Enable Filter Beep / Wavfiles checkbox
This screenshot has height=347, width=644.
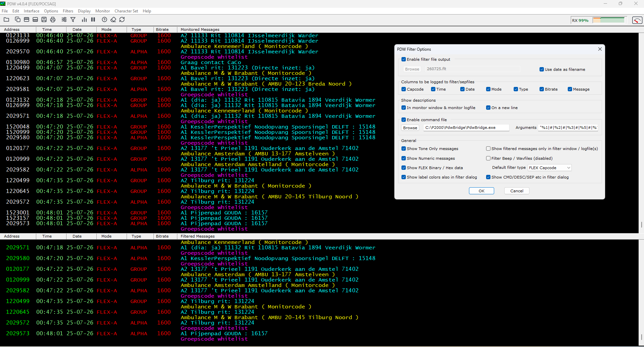tap(488, 158)
